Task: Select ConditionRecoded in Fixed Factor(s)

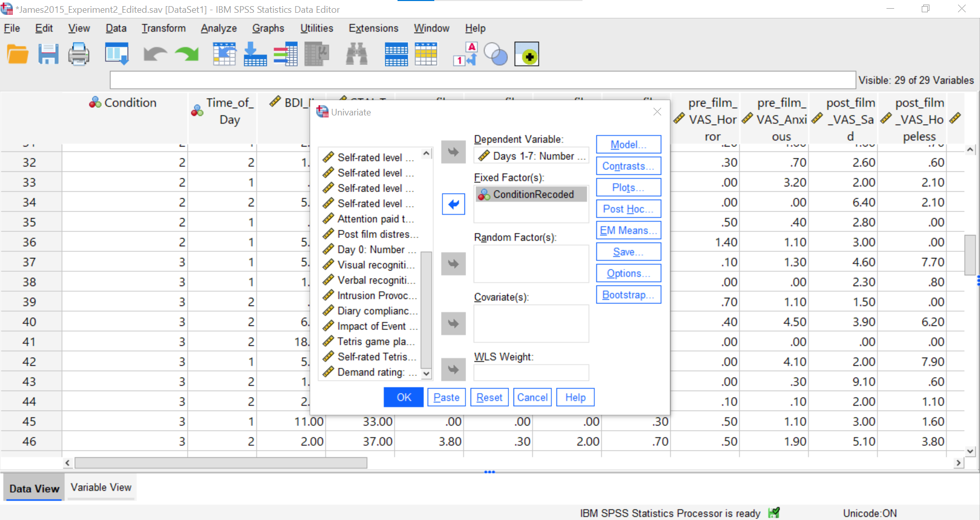Action: (x=531, y=194)
